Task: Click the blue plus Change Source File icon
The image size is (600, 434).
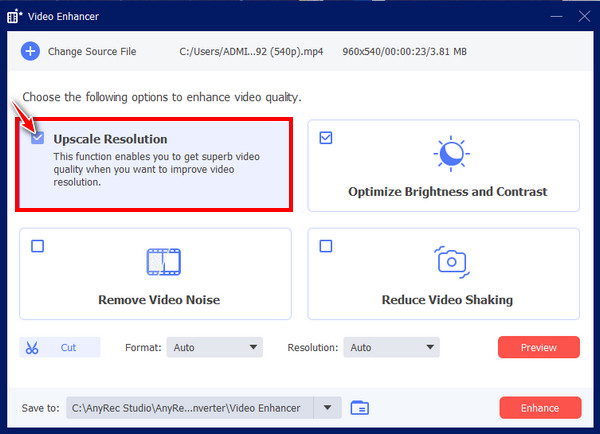Action: click(x=30, y=51)
